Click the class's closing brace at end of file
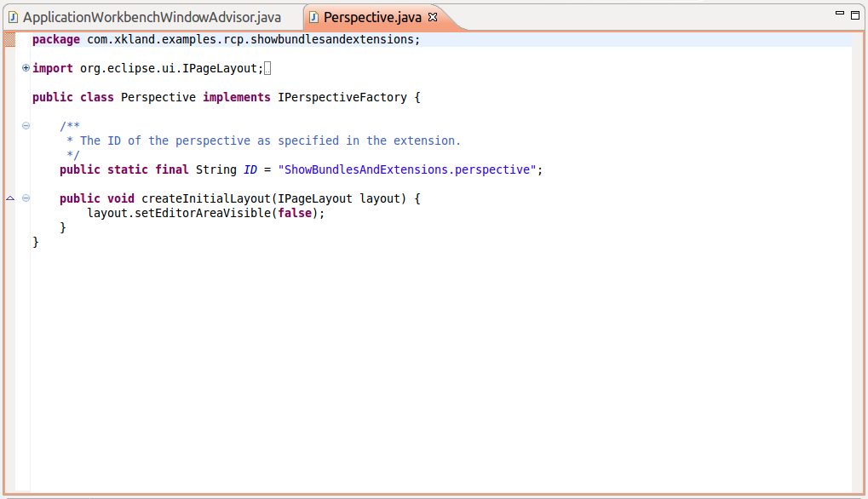Image resolution: width=868 pixels, height=499 pixels. coord(36,242)
